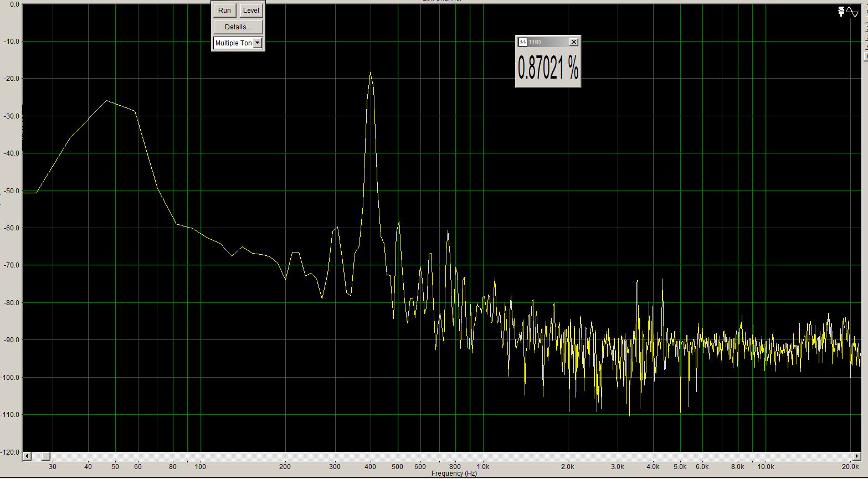
Task: Click the 20.0k frequency axis label
Action: 850,467
